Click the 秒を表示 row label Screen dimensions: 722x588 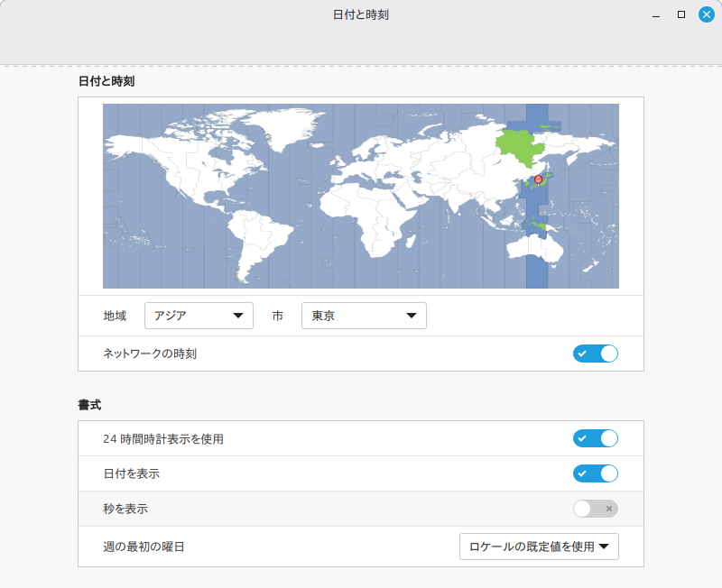(125, 510)
